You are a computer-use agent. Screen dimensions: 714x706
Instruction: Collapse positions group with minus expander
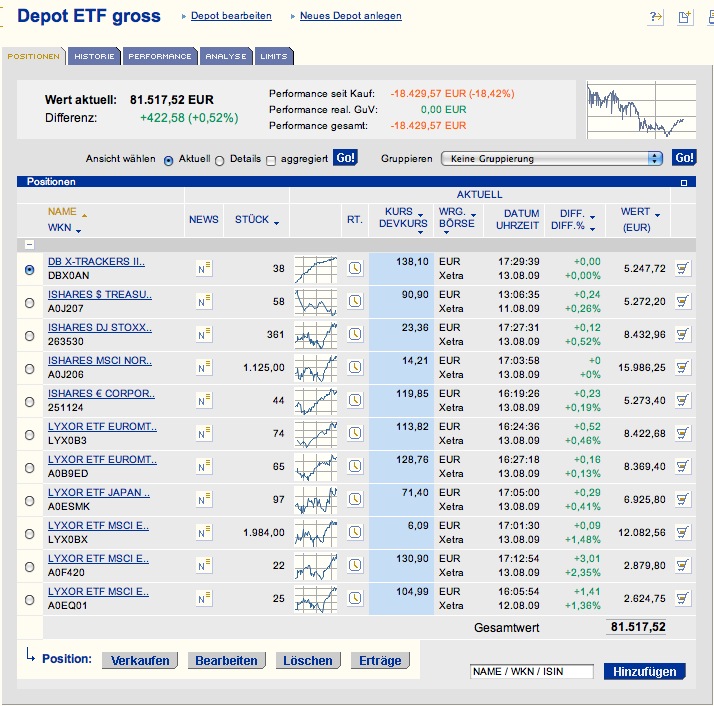tap(30, 244)
